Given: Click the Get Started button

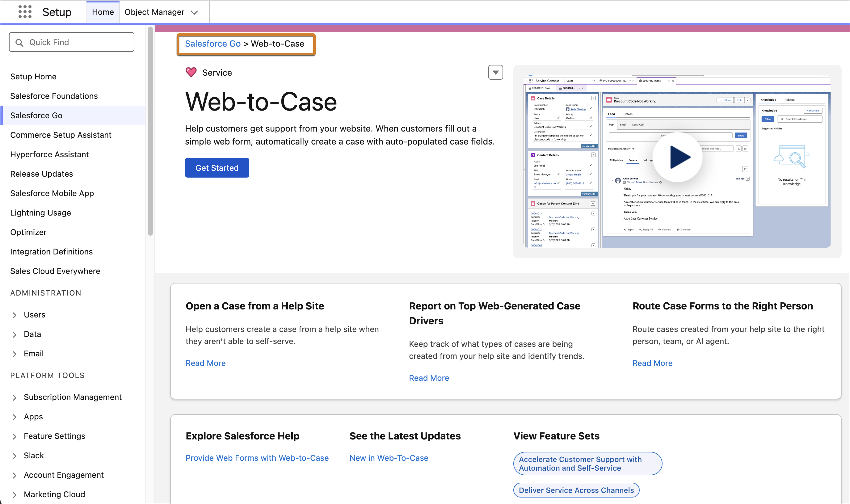Looking at the screenshot, I should (217, 168).
